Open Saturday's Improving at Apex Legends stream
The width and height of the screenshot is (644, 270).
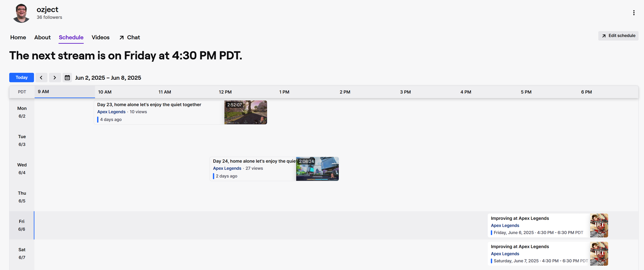520,247
